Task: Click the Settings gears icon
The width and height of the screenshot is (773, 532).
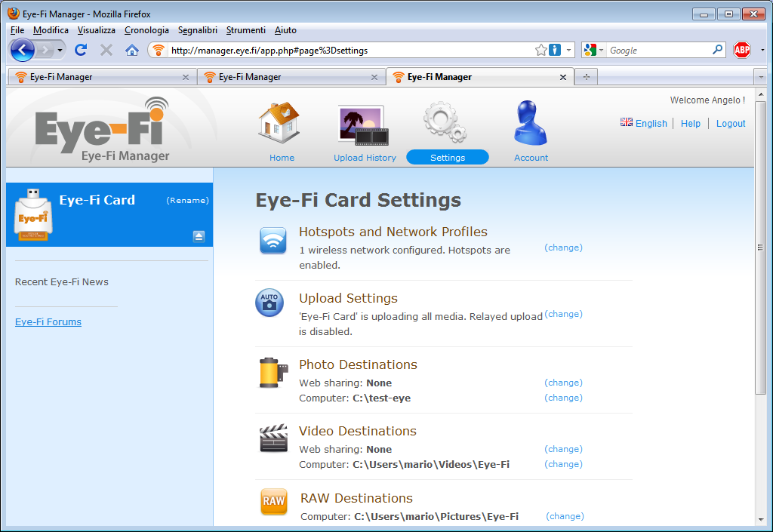Action: point(445,121)
